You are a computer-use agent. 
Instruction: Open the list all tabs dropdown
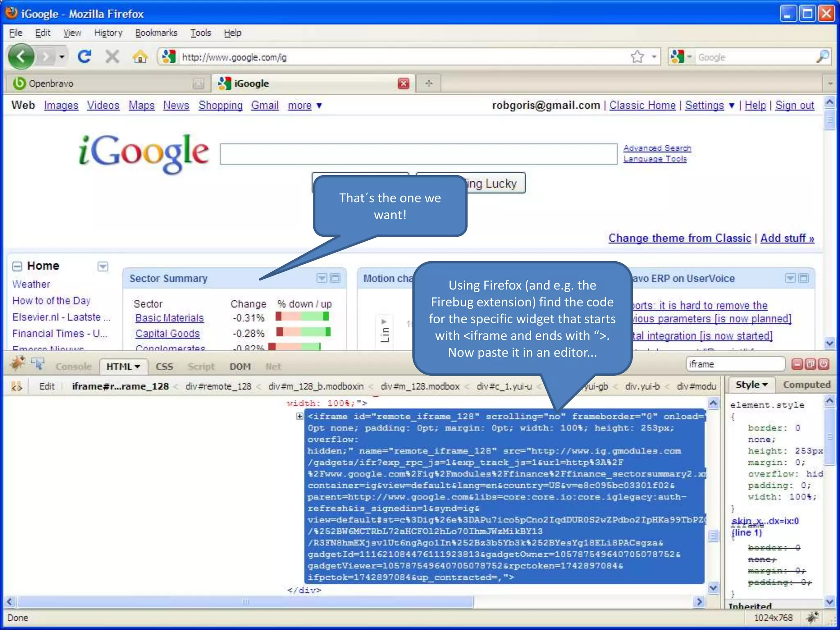click(x=830, y=83)
